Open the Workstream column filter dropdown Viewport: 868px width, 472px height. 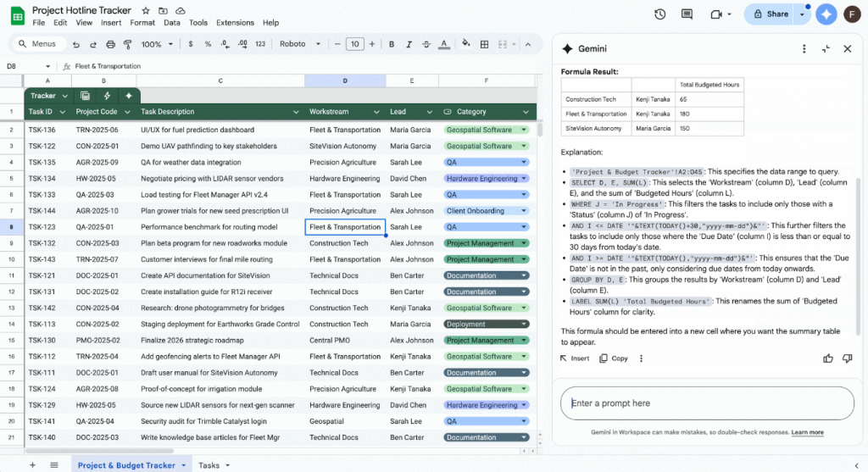pyautogui.click(x=378, y=112)
